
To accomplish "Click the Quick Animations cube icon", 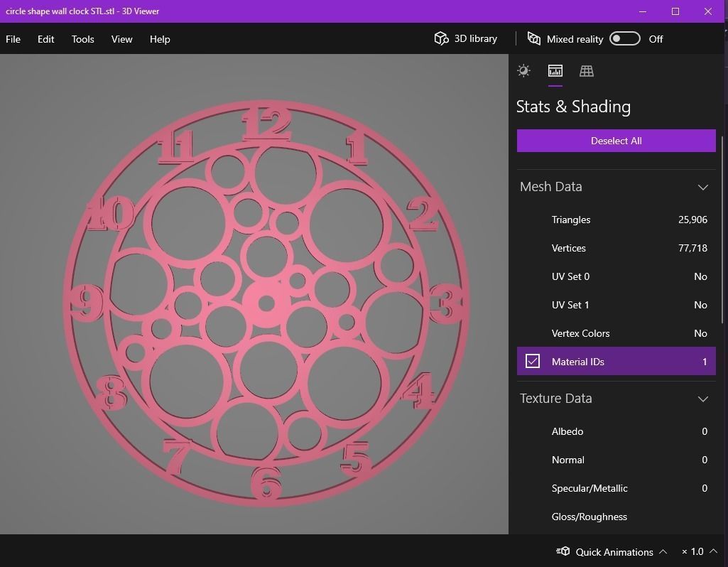I will click(563, 551).
